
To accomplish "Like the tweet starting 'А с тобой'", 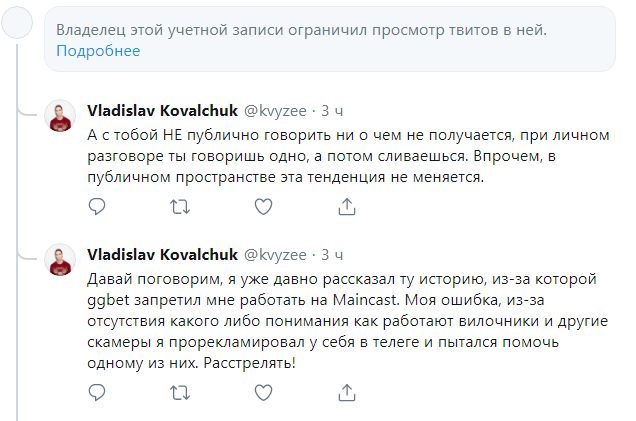I will (263, 206).
